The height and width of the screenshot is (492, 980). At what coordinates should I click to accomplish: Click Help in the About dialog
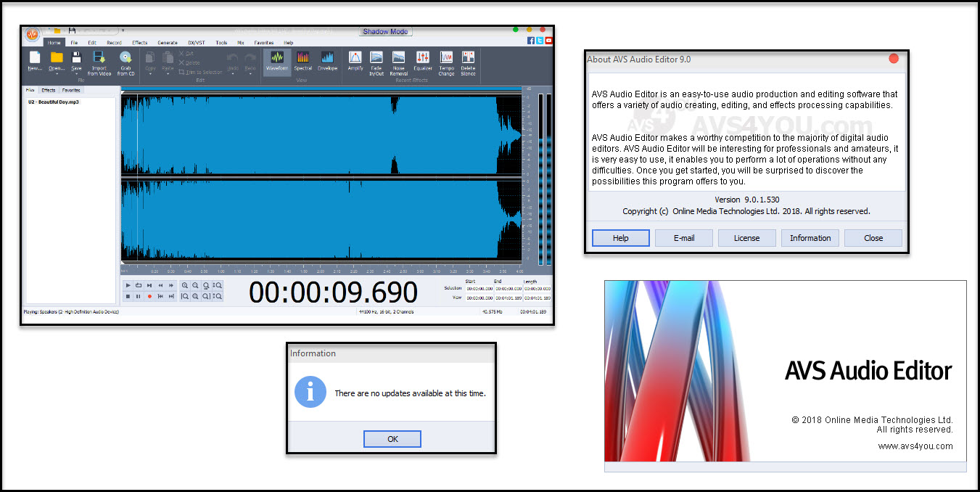(620, 238)
